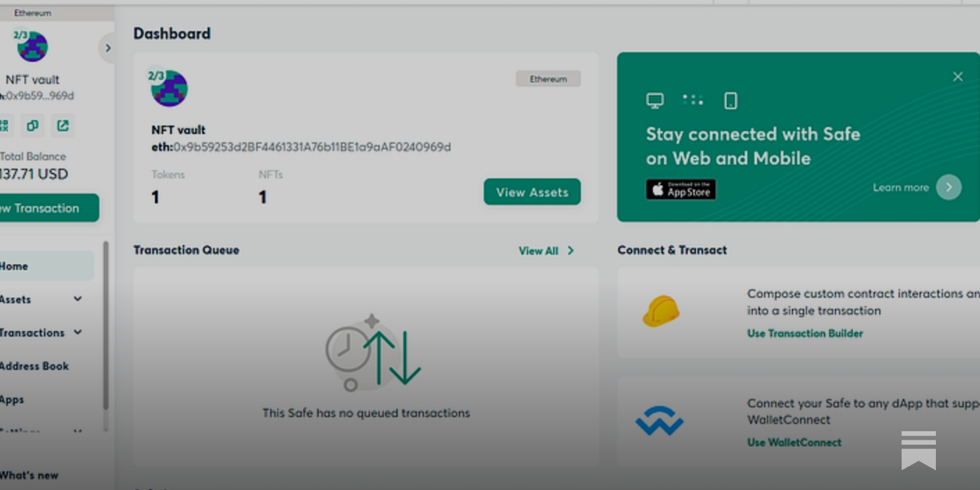The image size is (980, 490).
Task: Click the Transaction Queue heading
Action: (x=186, y=250)
